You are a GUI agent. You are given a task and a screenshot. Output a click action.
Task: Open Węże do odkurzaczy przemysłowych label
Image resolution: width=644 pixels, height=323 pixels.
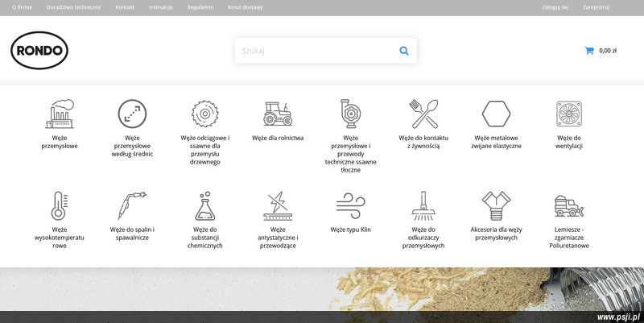coord(423,238)
